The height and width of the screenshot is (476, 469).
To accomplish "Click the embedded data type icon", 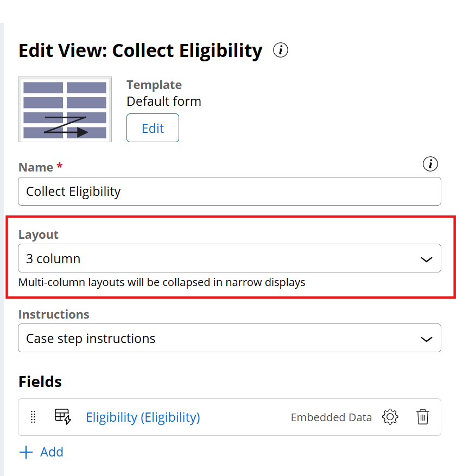I will (63, 417).
